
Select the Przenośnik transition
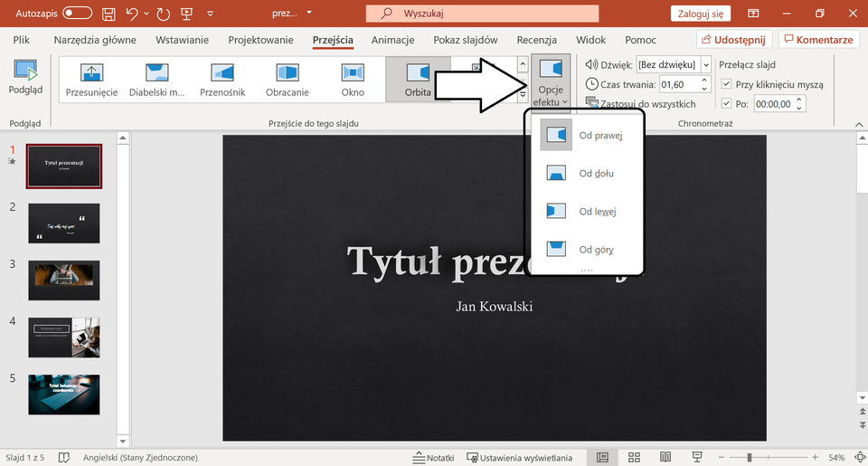pos(222,80)
